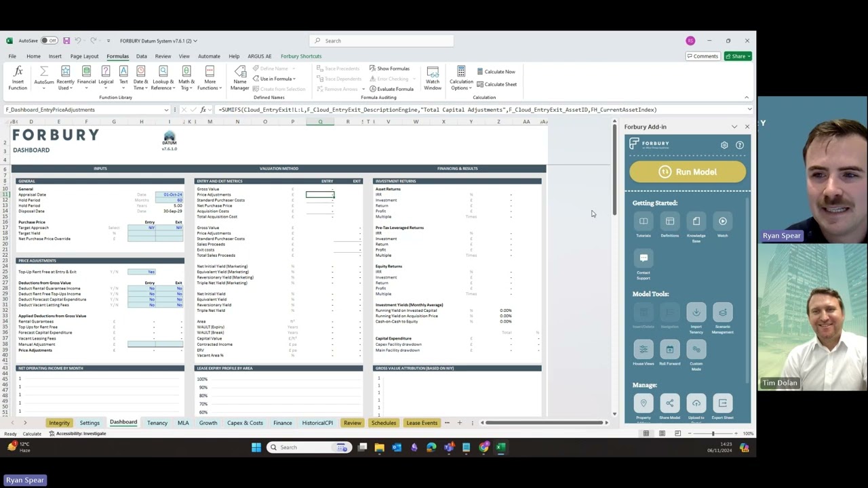Viewport: 868px width, 488px height.
Task: Switch to the Insert ribbon tab
Action: pos(55,56)
